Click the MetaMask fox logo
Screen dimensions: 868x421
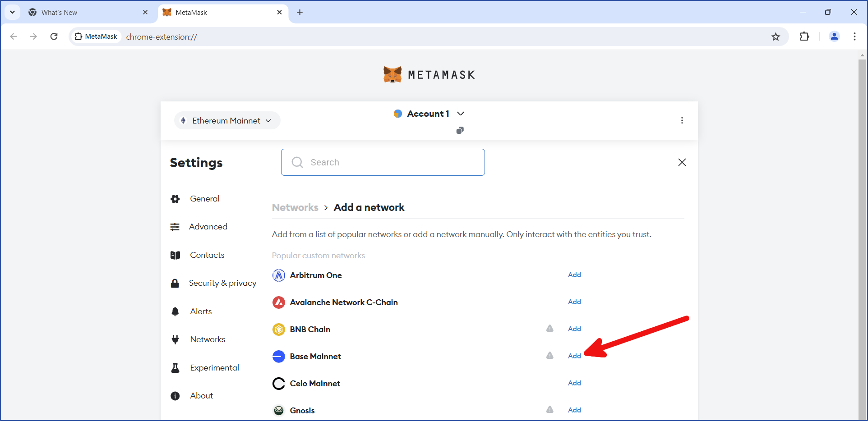click(392, 75)
